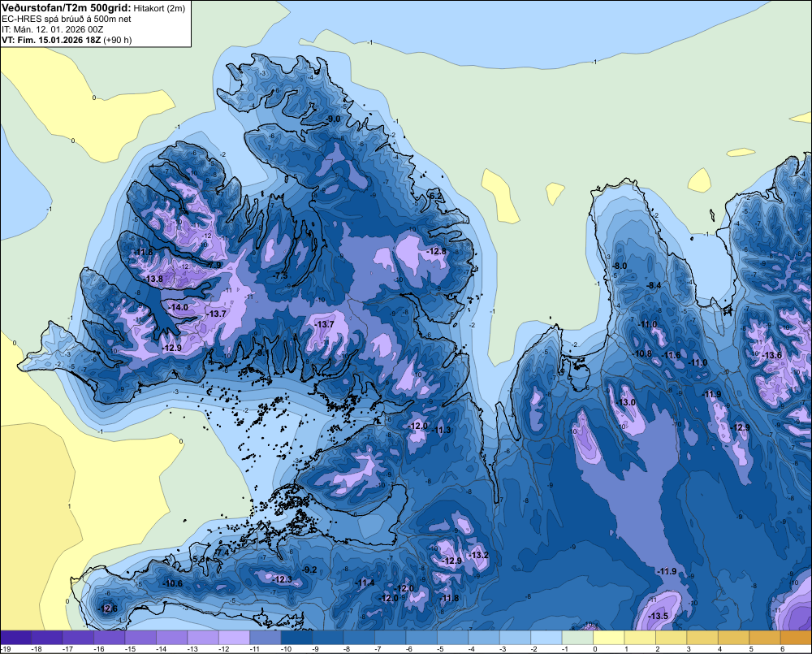Click the dark blue legend swatch between -10 and -9
Screen dimensions: 812x654
coord(296,638)
